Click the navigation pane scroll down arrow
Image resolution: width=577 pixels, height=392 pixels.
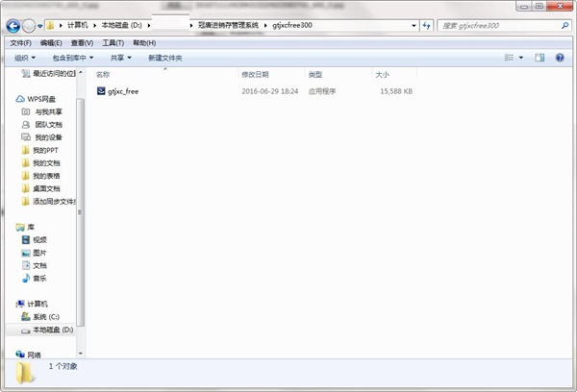click(81, 354)
